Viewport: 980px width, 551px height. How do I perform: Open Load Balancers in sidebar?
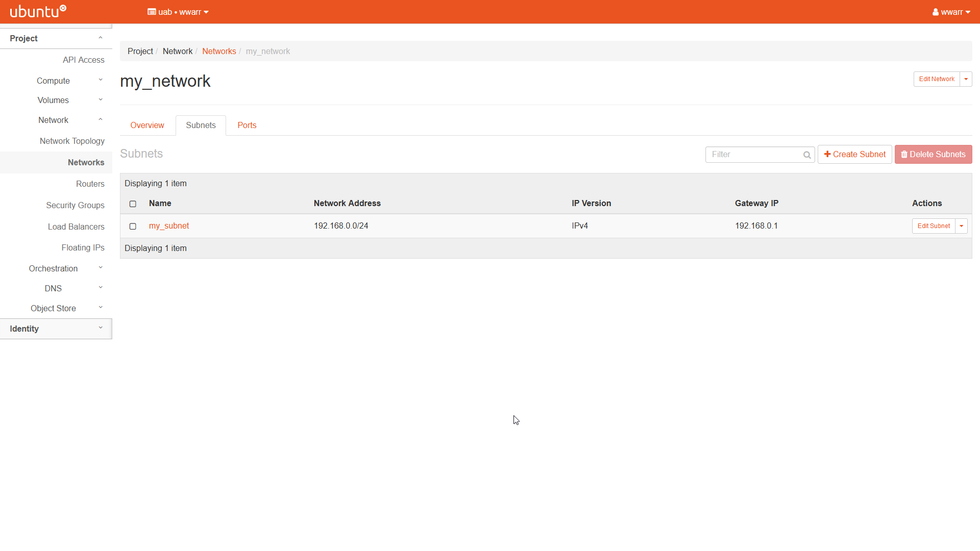(x=76, y=227)
